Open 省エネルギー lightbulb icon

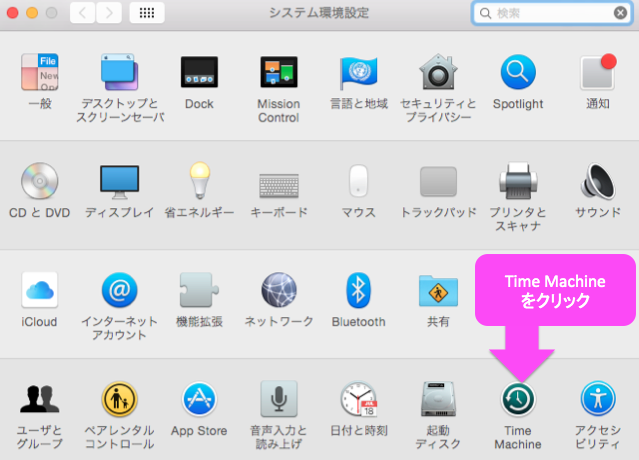pyautogui.click(x=199, y=180)
